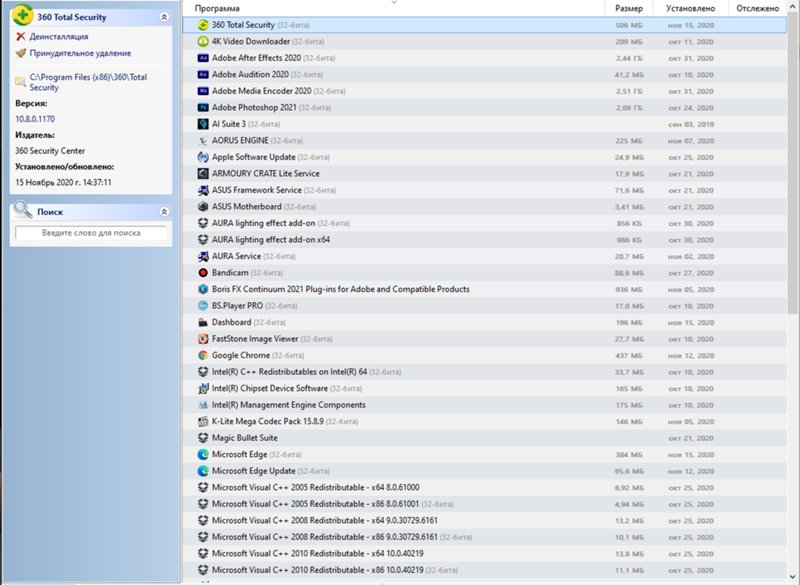Select Microsoft Visual C++ 2005 Redistributable x64 8.0.61000

click(x=484, y=488)
